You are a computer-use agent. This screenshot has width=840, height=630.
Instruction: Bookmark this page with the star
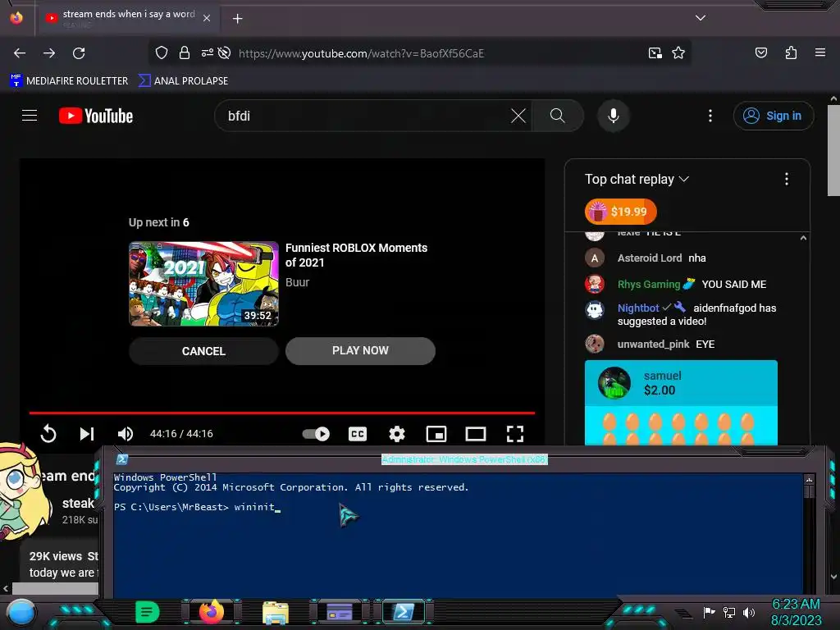pos(678,53)
